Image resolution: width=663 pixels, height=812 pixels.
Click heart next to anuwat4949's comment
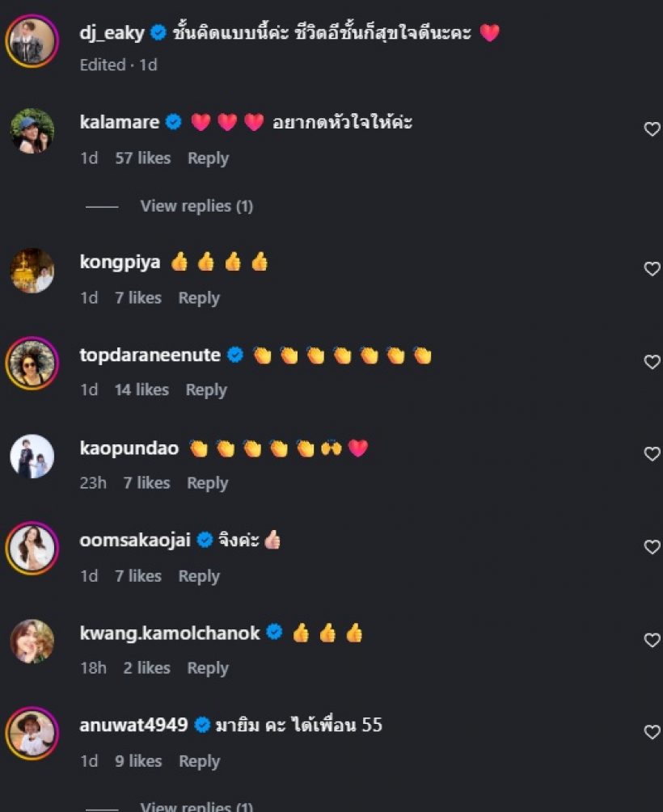(x=652, y=732)
